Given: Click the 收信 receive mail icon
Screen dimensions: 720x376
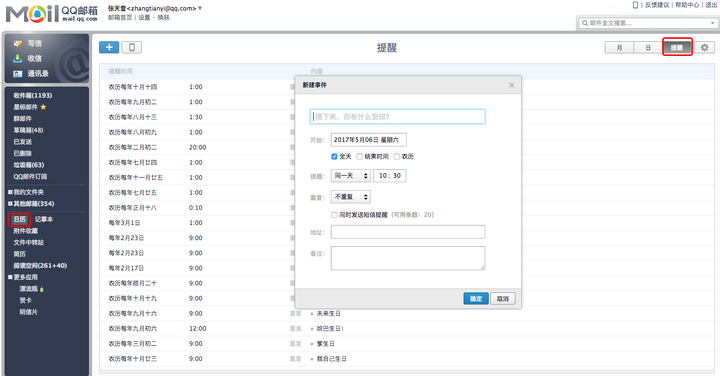Looking at the screenshot, I should coord(18,58).
